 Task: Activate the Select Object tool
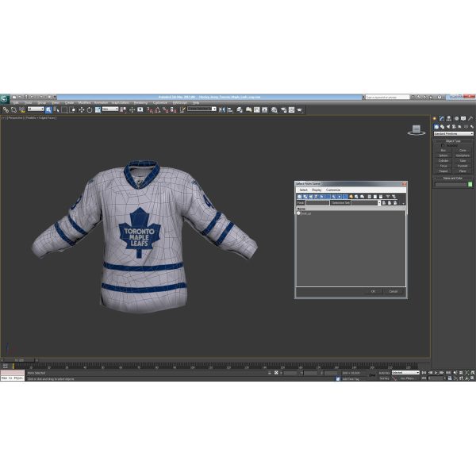click(x=48, y=110)
